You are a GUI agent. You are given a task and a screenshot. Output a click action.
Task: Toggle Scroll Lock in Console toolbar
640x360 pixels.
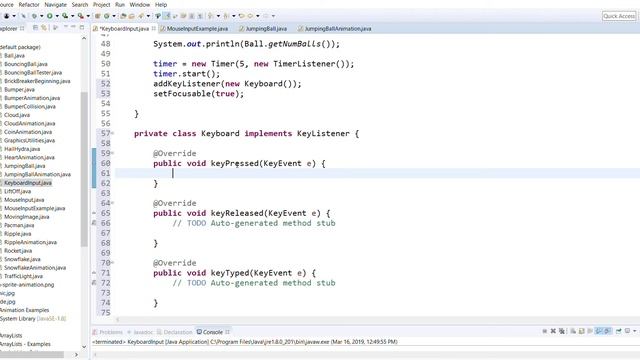(581, 331)
